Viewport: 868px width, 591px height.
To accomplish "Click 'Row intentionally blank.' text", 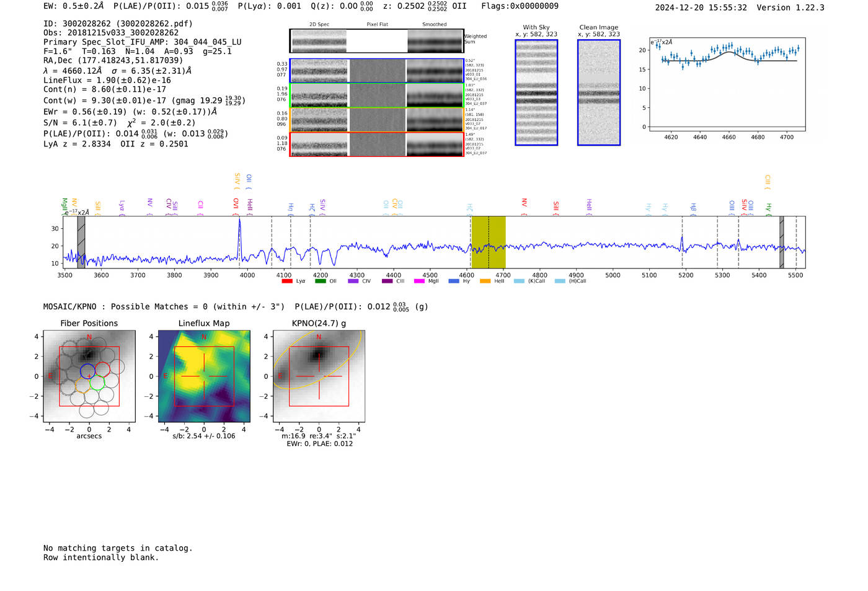I will (x=101, y=558).
